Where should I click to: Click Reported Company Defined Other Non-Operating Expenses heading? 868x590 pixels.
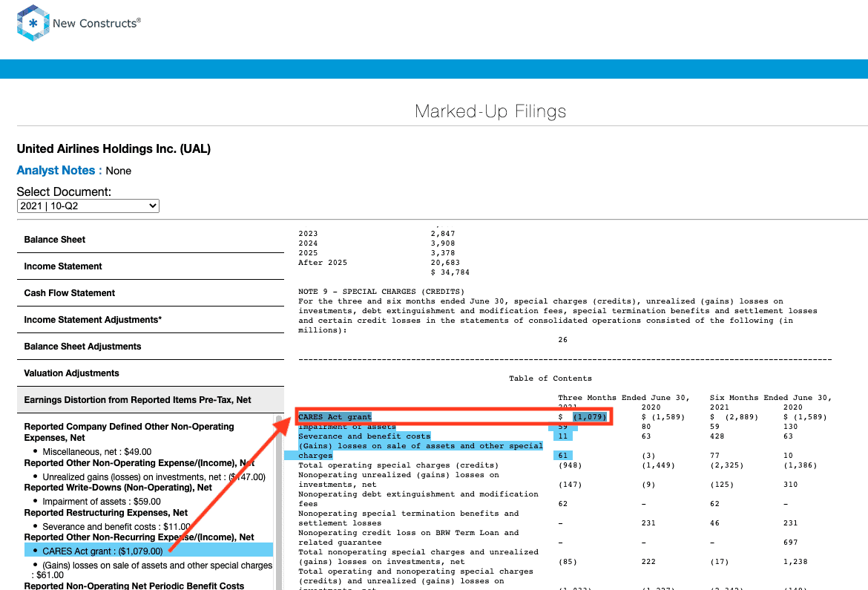(129, 432)
